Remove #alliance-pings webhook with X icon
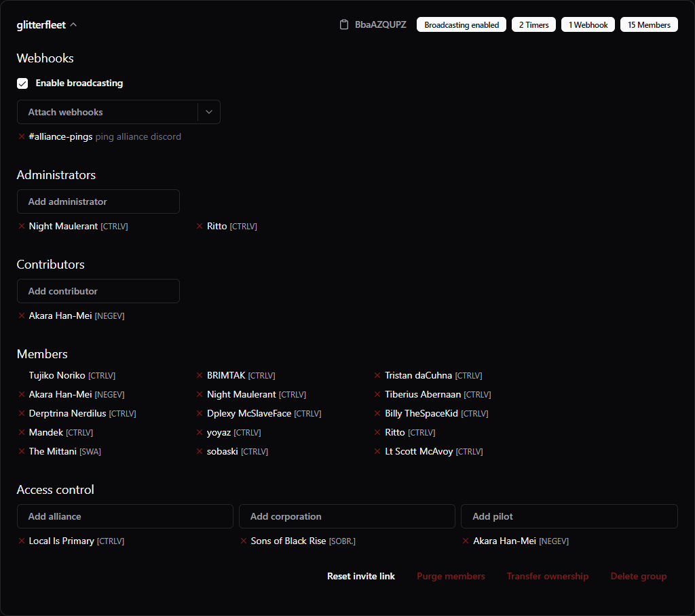695x616 pixels. [x=22, y=136]
